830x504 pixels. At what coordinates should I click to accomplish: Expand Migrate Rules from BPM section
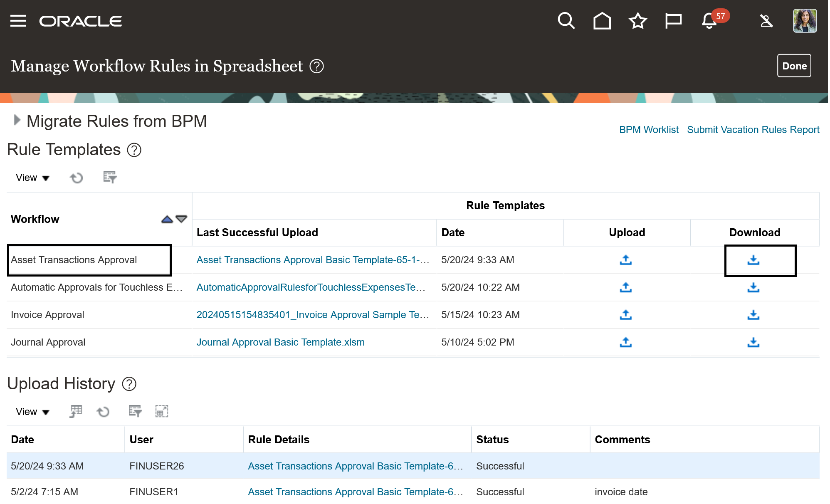(17, 121)
